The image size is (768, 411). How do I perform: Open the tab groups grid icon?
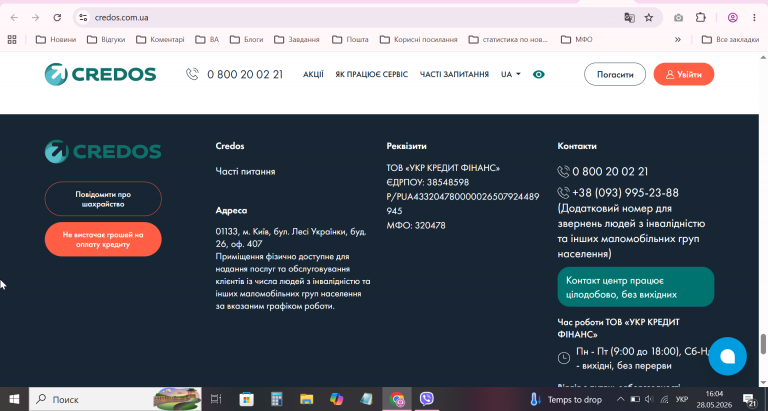coord(12,39)
